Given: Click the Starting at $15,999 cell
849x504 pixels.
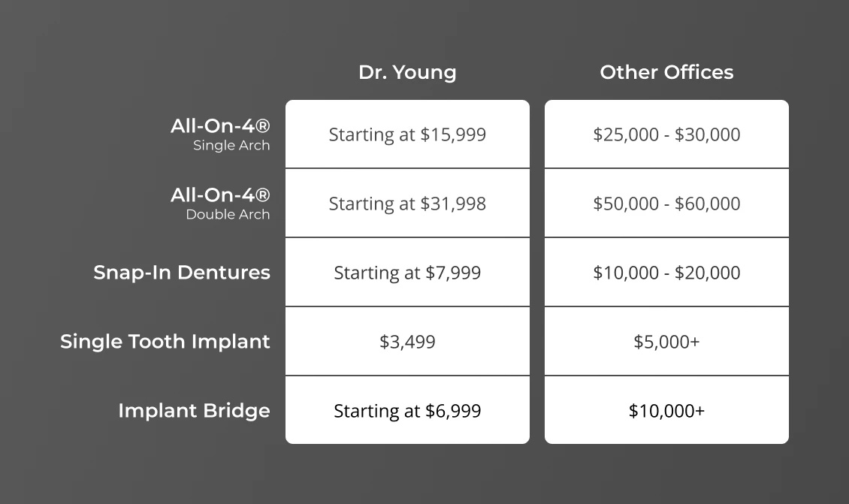Looking at the screenshot, I should tap(407, 135).
